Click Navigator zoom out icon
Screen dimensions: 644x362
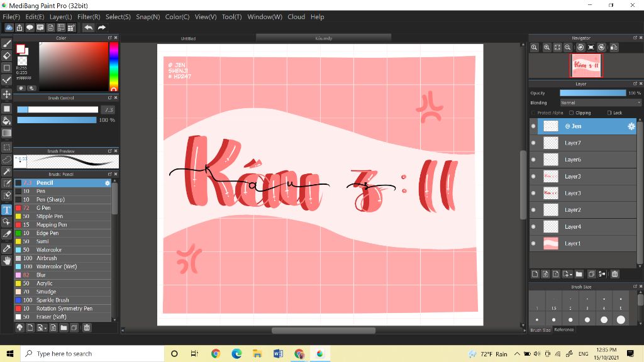[x=568, y=47]
